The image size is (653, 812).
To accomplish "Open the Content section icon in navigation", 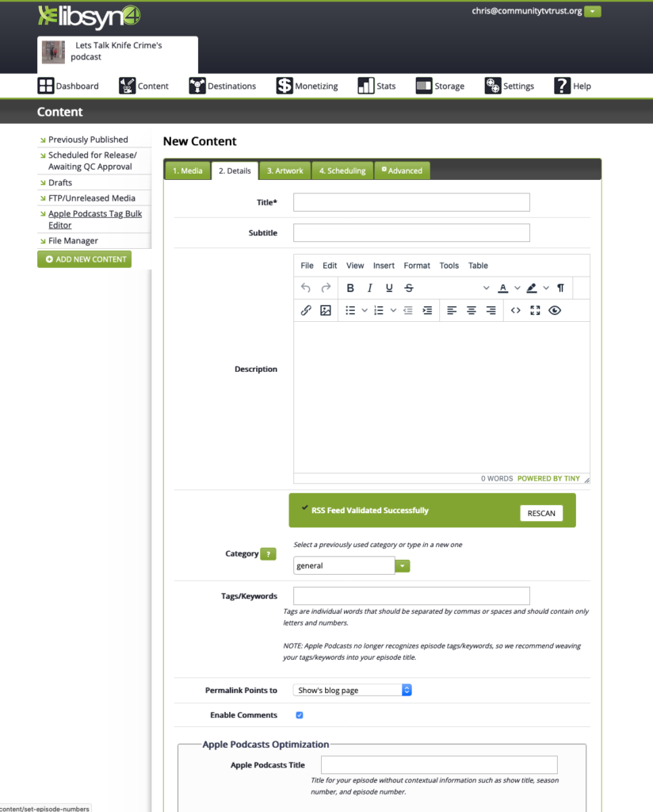I will point(127,86).
